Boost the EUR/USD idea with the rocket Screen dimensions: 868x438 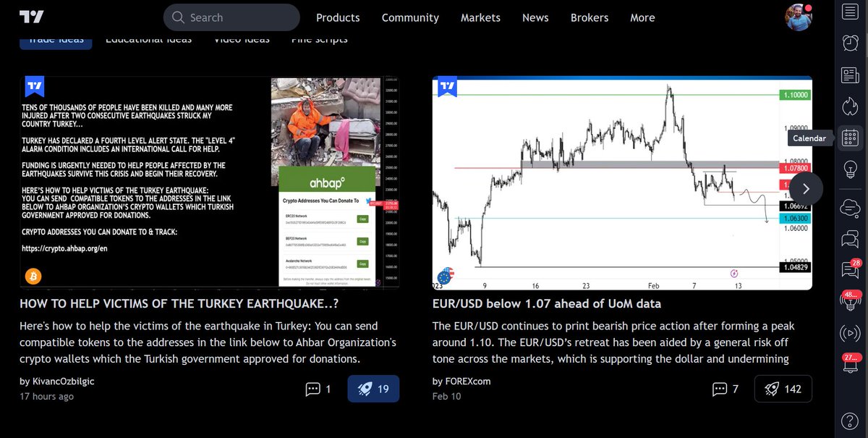783,389
